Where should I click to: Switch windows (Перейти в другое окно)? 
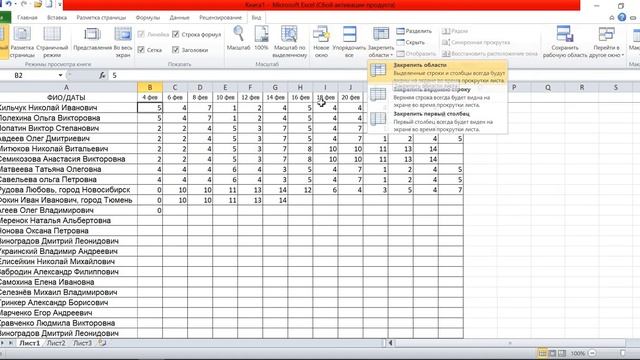click(607, 42)
